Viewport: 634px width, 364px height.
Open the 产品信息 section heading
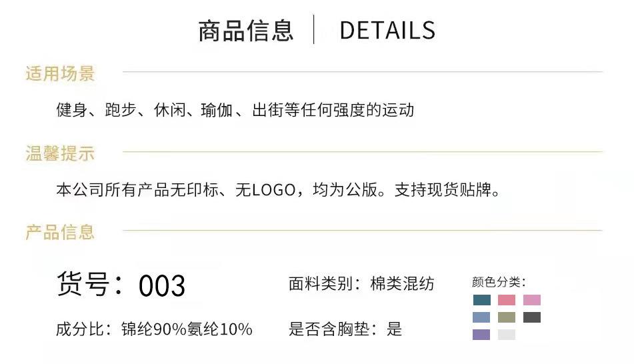[60, 232]
